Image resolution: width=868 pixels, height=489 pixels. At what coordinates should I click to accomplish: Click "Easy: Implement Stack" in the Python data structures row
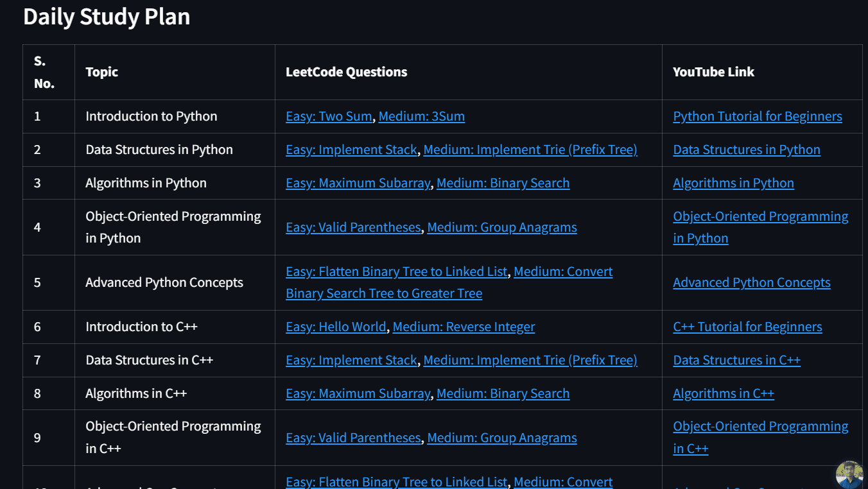[x=351, y=150]
